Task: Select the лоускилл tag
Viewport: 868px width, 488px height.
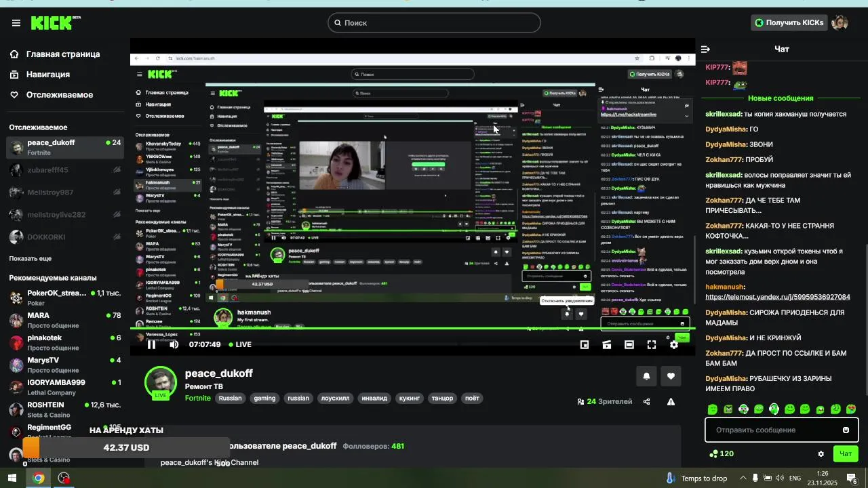Action: click(x=335, y=399)
